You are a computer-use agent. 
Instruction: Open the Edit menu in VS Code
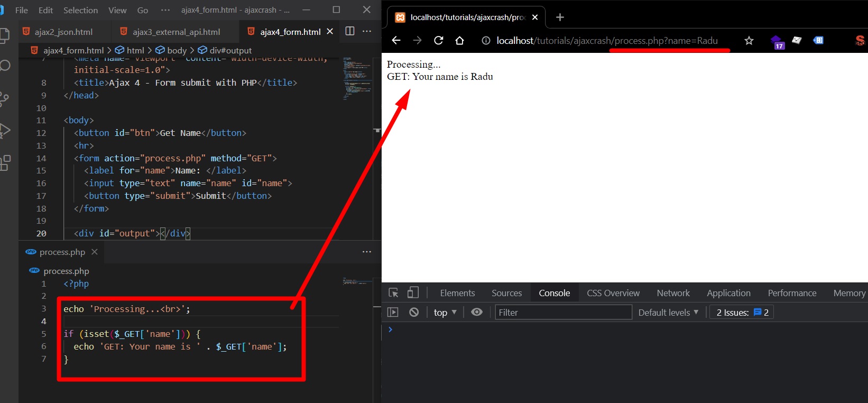pyautogui.click(x=46, y=10)
